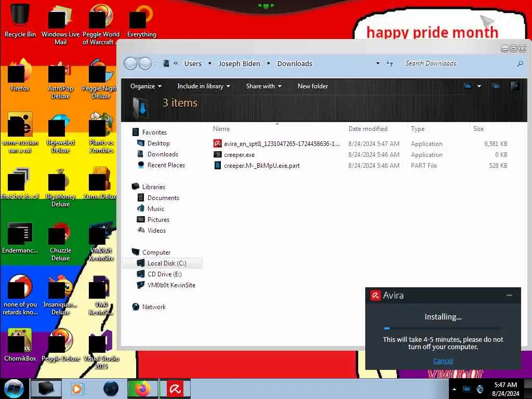Image resolution: width=532 pixels, height=399 pixels.
Task: Click the Explorer forward navigation button
Action: click(x=145, y=63)
